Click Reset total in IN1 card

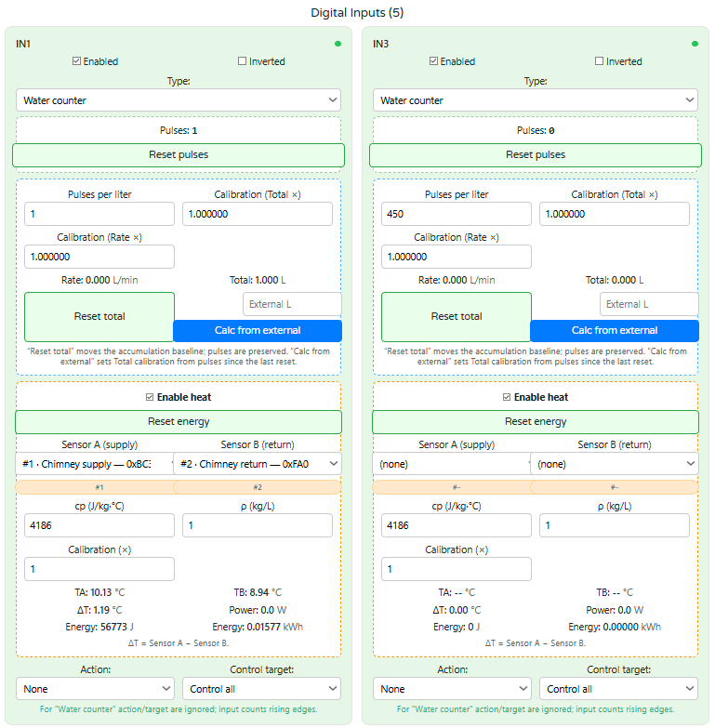[x=99, y=317]
